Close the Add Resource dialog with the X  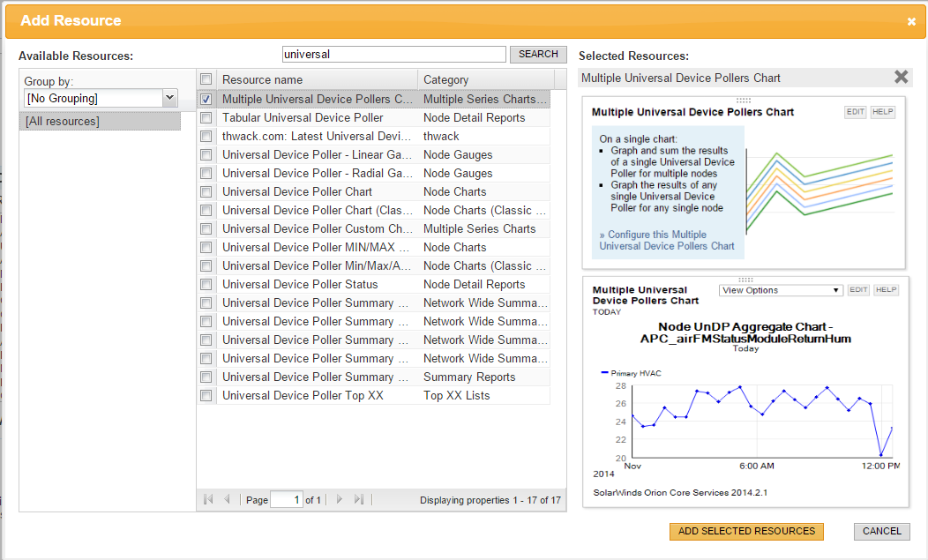click(x=911, y=22)
